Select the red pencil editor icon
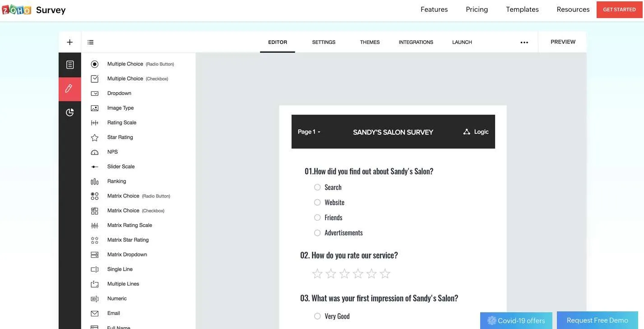The height and width of the screenshot is (329, 644). [x=69, y=89]
